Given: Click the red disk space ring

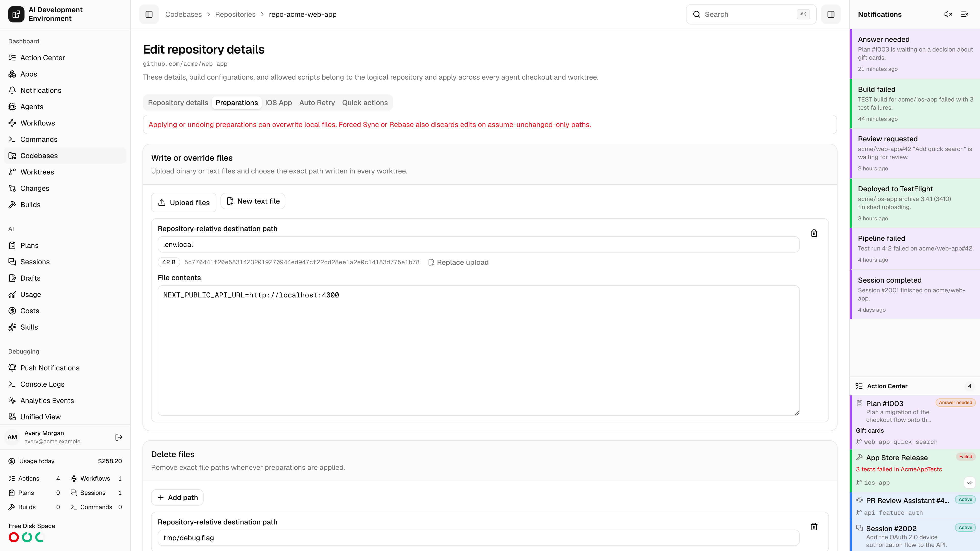Looking at the screenshot, I should [x=14, y=537].
